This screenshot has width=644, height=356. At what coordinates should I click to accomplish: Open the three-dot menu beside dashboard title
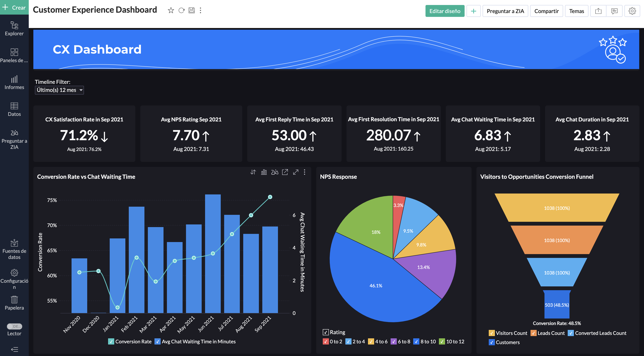click(x=200, y=10)
